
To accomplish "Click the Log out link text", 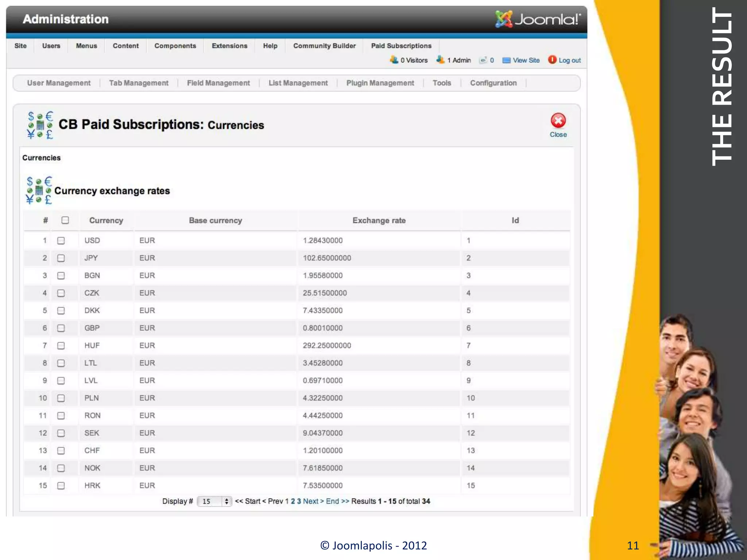I will pos(570,61).
